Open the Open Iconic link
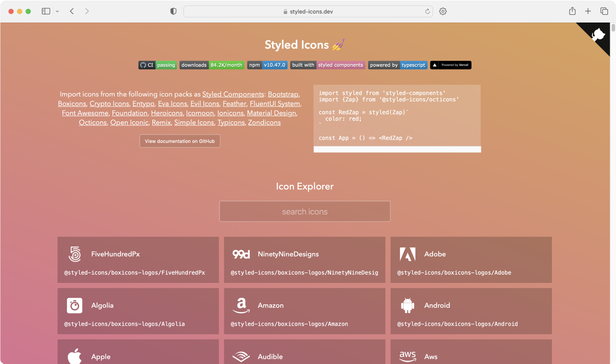Image resolution: width=616 pixels, height=364 pixels. pos(129,123)
